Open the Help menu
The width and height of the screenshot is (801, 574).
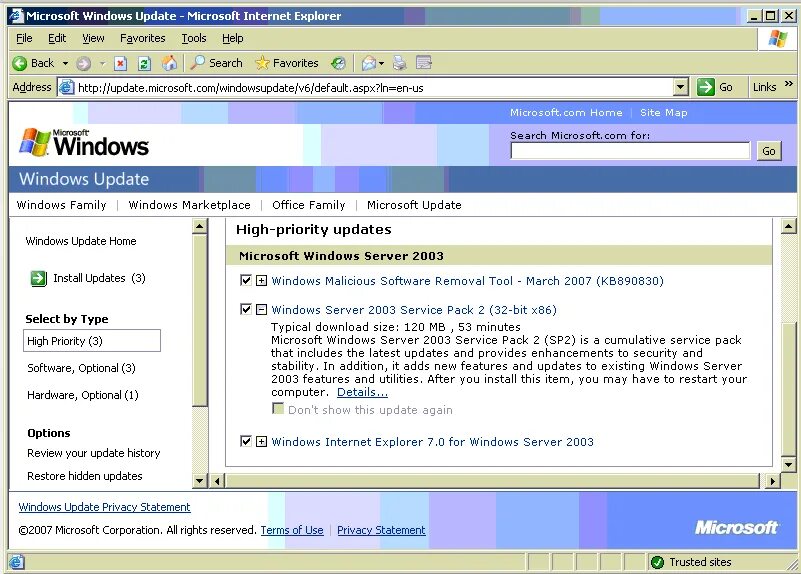pyautogui.click(x=232, y=38)
